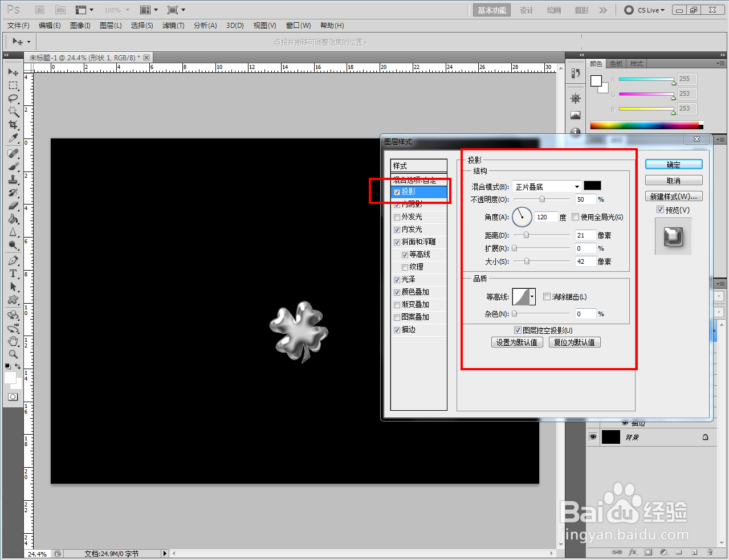The width and height of the screenshot is (729, 560).
Task: Select the Horizontal Type tool
Action: [13, 274]
